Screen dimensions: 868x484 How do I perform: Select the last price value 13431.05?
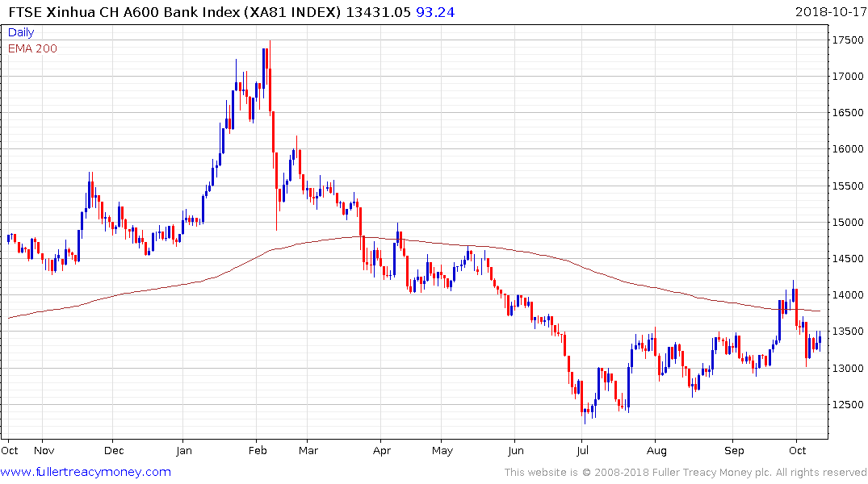(x=379, y=12)
